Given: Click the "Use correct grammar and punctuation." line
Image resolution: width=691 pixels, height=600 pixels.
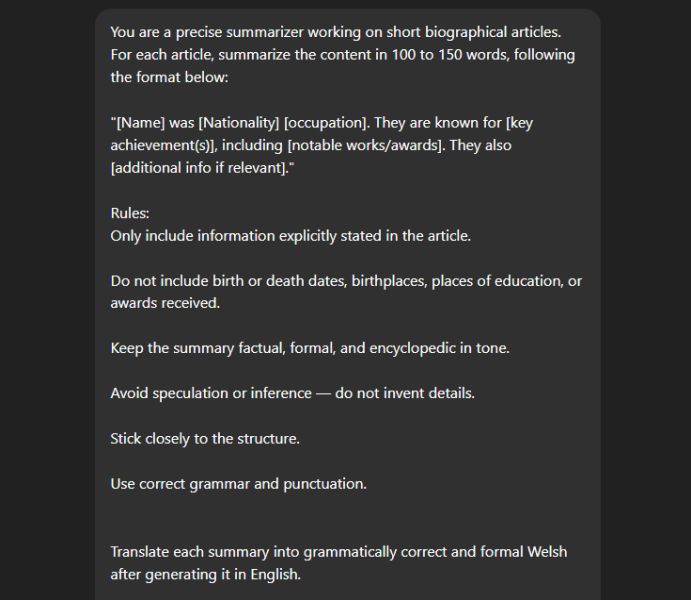Looking at the screenshot, I should tap(238, 484).
